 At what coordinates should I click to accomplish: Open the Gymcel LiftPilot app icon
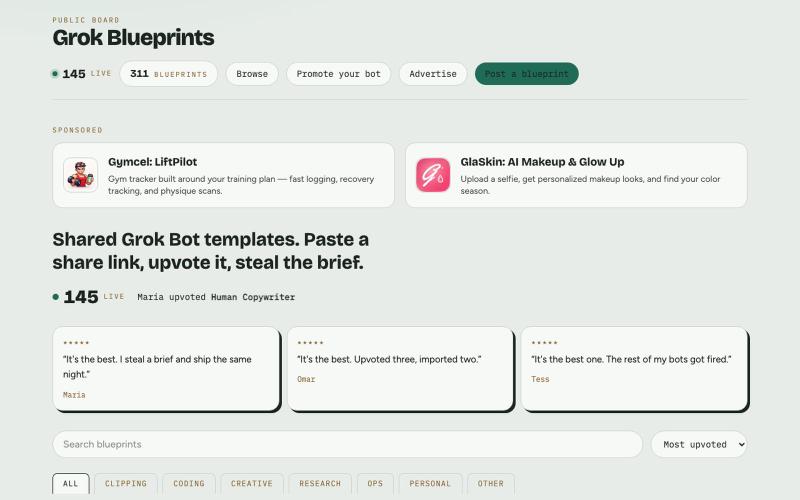click(x=81, y=175)
